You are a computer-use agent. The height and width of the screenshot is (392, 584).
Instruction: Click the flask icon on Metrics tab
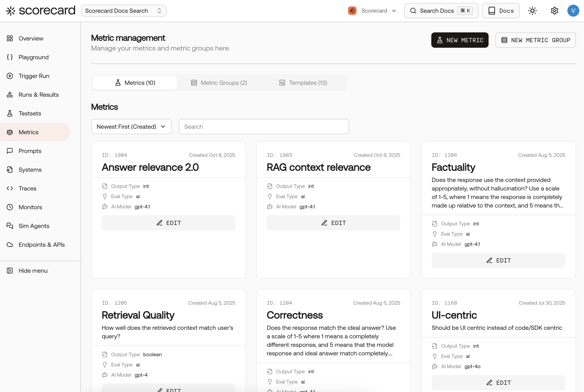point(118,83)
